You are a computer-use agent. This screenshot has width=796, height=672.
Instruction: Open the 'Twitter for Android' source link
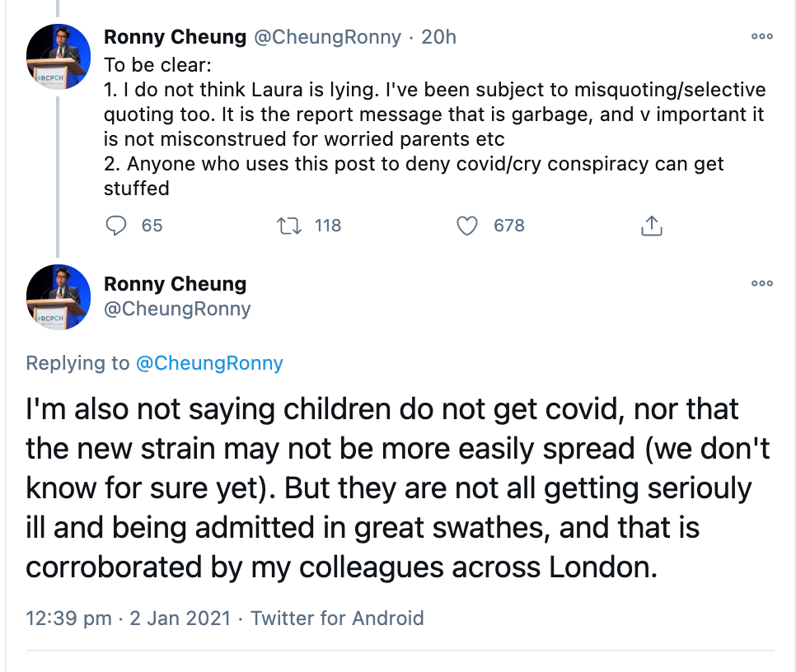[x=337, y=618]
